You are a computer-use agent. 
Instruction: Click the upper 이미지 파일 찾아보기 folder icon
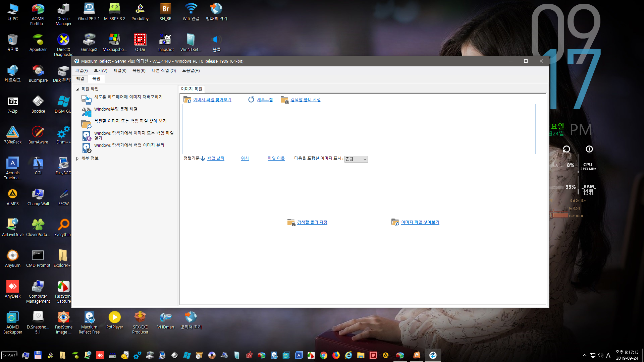187,100
